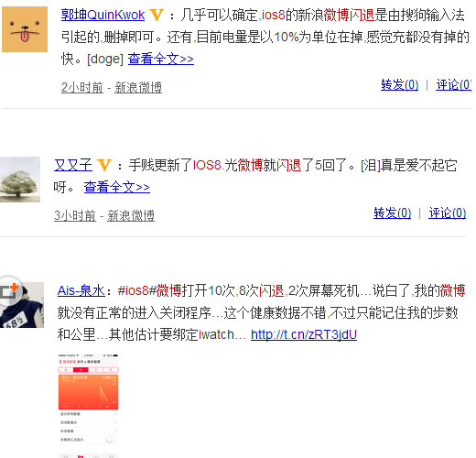Screen dimensions: 476x458
Task: Open the t.cn/zRT3jdU short link
Action: point(304,334)
